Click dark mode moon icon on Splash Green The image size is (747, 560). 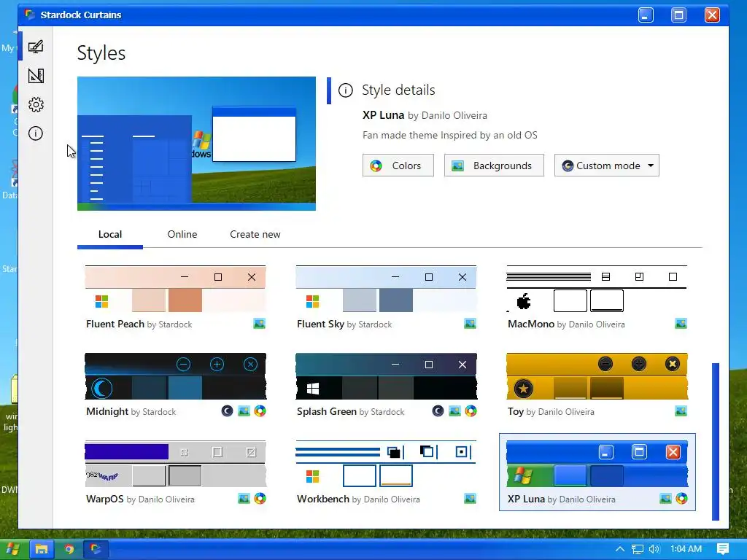click(438, 411)
